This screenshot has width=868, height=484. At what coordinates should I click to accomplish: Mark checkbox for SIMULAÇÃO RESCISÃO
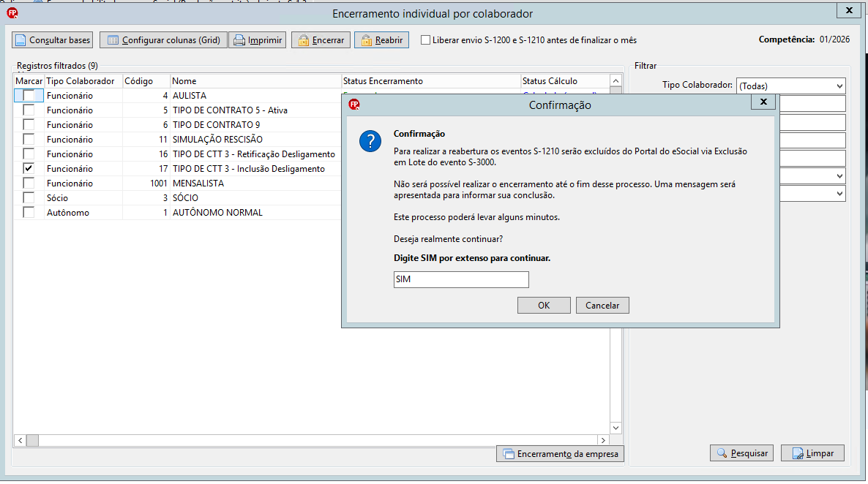tap(29, 140)
